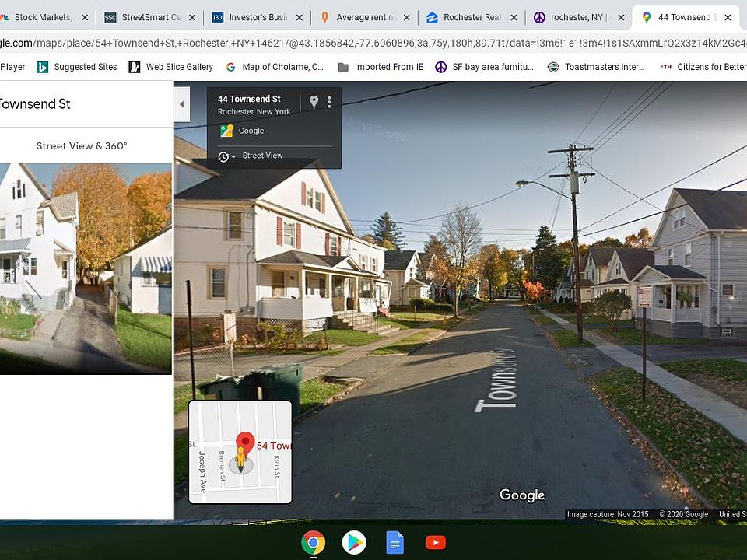Switch to the Stock Markets tab
This screenshot has height=560, width=747.
43,18
